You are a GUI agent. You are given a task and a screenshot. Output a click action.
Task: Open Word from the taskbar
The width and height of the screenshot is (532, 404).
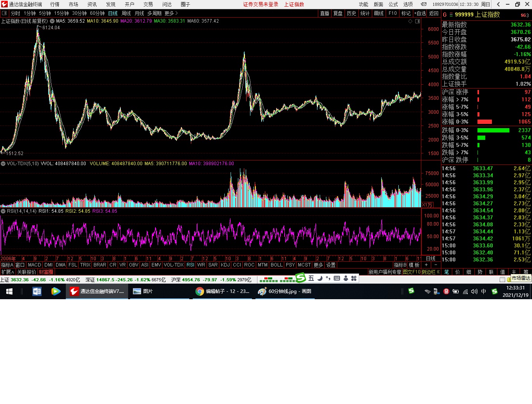pyautogui.click(x=37, y=291)
